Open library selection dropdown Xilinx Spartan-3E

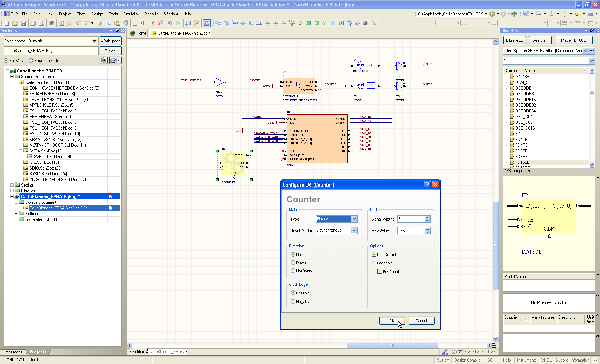click(x=586, y=51)
